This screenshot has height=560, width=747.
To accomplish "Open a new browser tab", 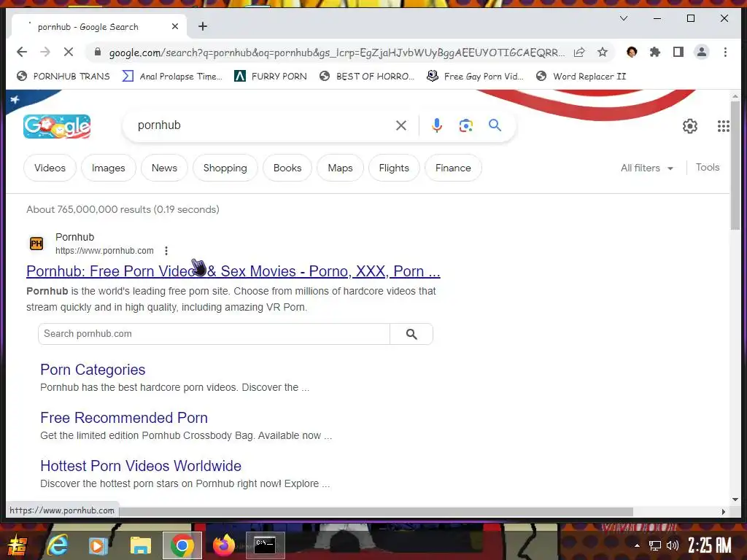I will tap(203, 27).
